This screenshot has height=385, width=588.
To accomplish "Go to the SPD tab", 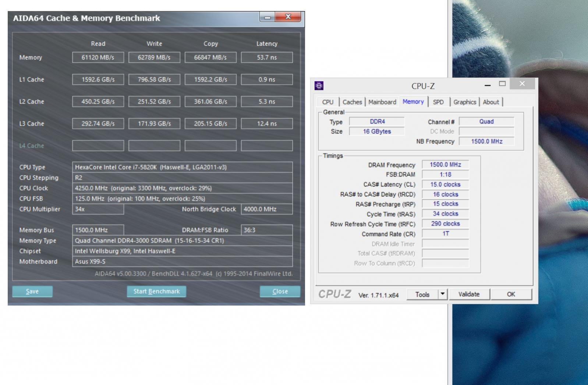I will (438, 102).
